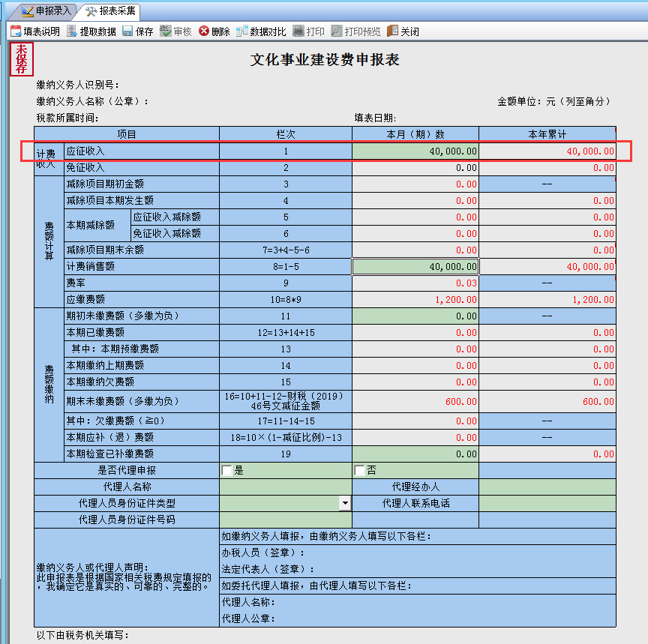648x644 pixels.
Task: Check the 否 agent declaration checkbox
Action: 359,470
